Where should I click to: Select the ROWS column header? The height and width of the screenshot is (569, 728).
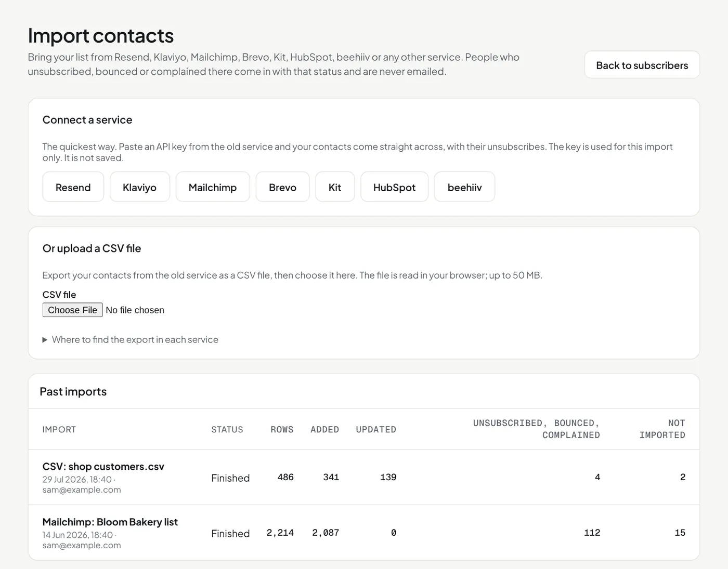(x=282, y=429)
